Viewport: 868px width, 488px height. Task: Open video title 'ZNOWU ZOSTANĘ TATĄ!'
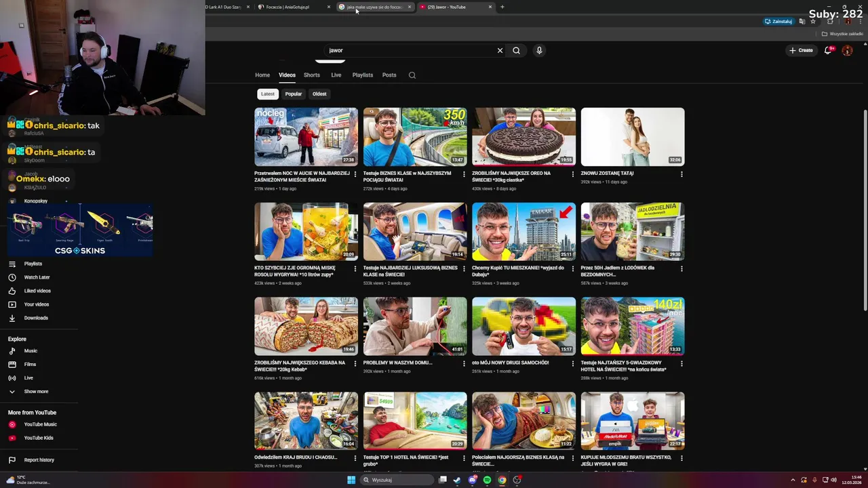[607, 174]
